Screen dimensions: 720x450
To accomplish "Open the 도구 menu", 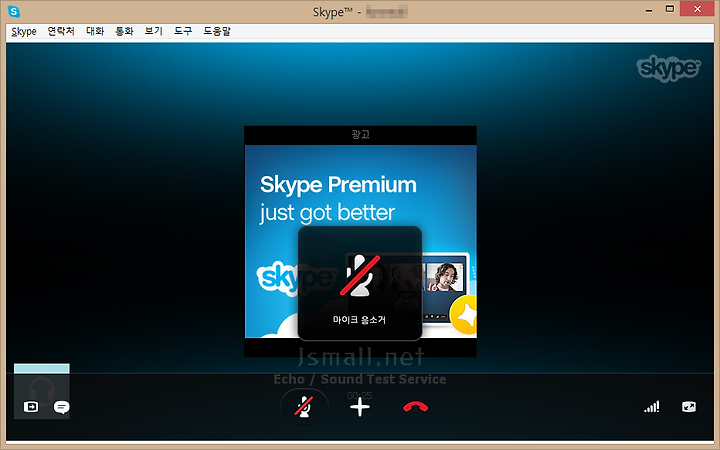I will click(183, 31).
